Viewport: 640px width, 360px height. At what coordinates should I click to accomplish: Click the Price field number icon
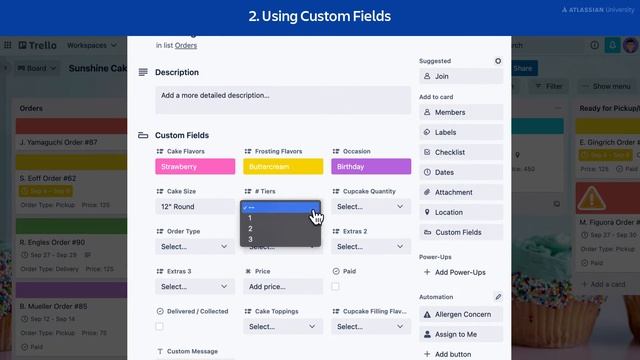(x=248, y=271)
